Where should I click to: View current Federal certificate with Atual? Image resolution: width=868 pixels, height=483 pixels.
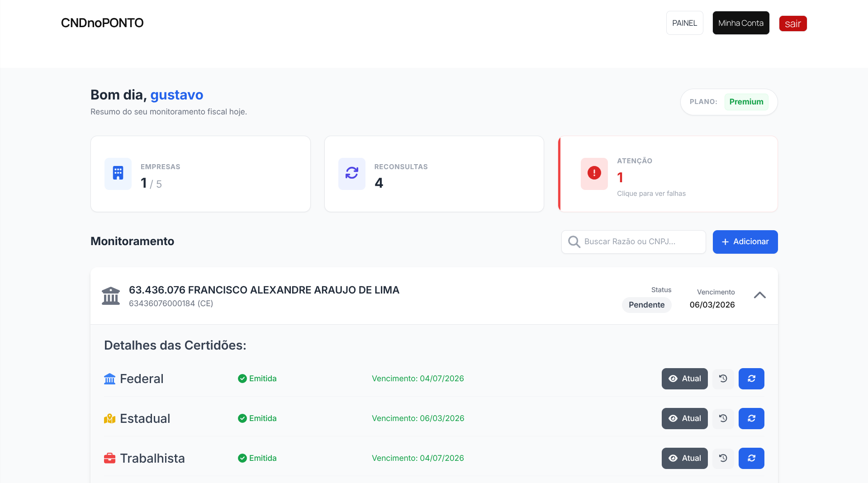pyautogui.click(x=684, y=379)
